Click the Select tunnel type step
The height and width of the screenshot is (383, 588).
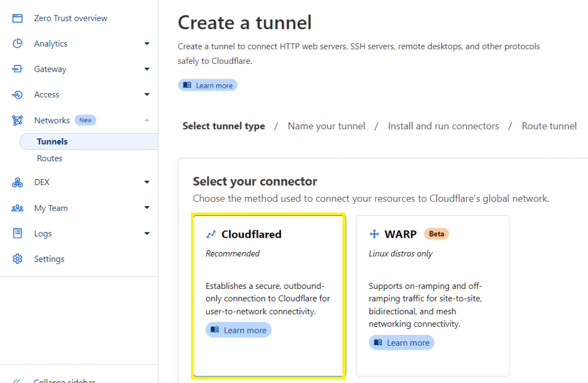click(x=223, y=126)
